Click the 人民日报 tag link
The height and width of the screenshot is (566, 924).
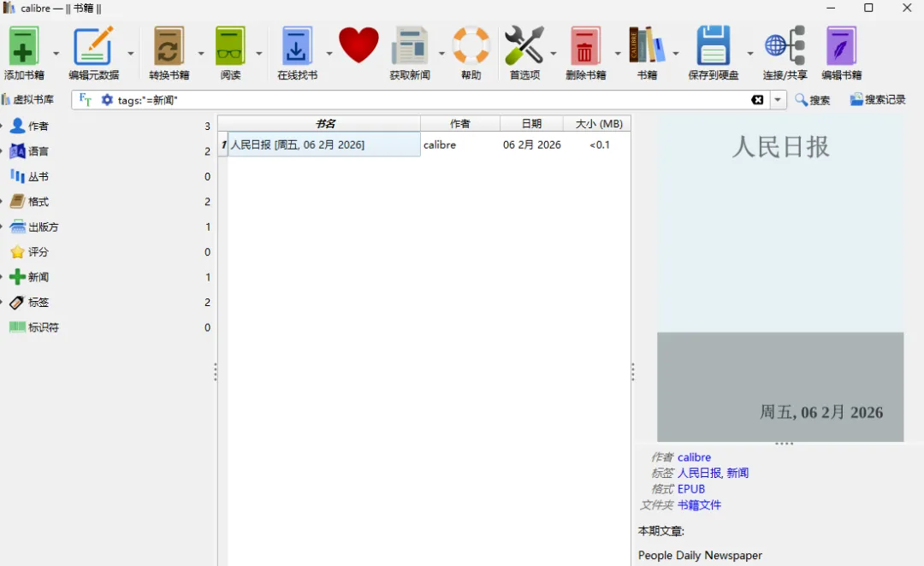(x=700, y=473)
